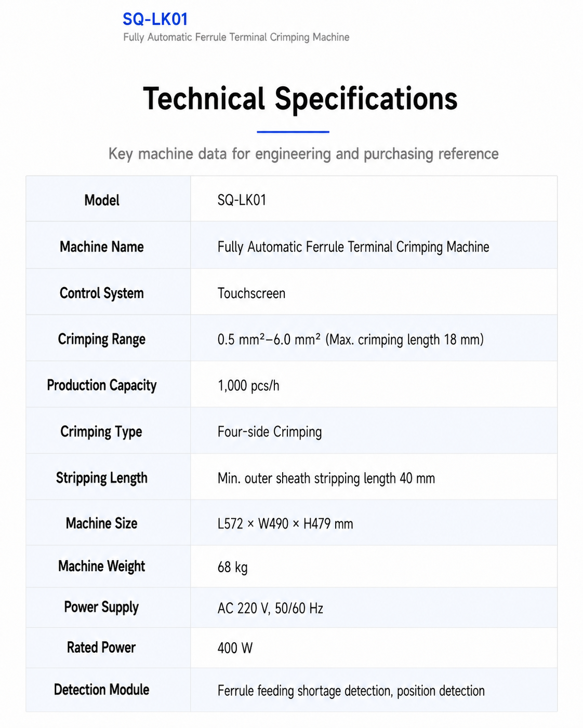Image resolution: width=583 pixels, height=728 pixels.
Task: Click the L572 × W490 × H479 mm value
Action: [x=285, y=524]
